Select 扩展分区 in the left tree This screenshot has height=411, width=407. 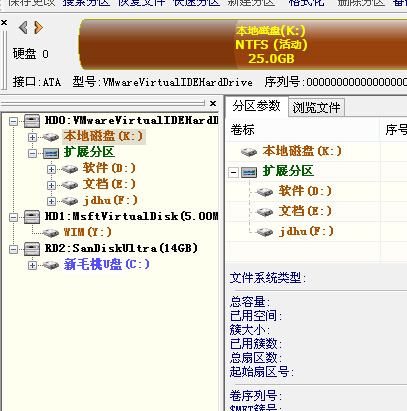(x=89, y=152)
